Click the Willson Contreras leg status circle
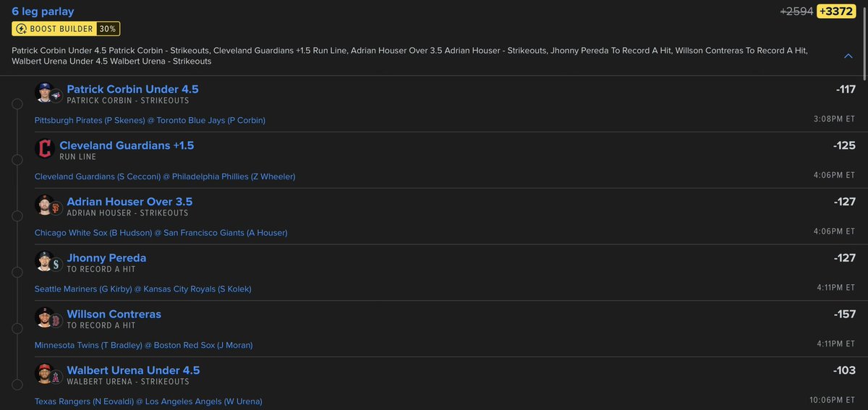 coord(17,328)
